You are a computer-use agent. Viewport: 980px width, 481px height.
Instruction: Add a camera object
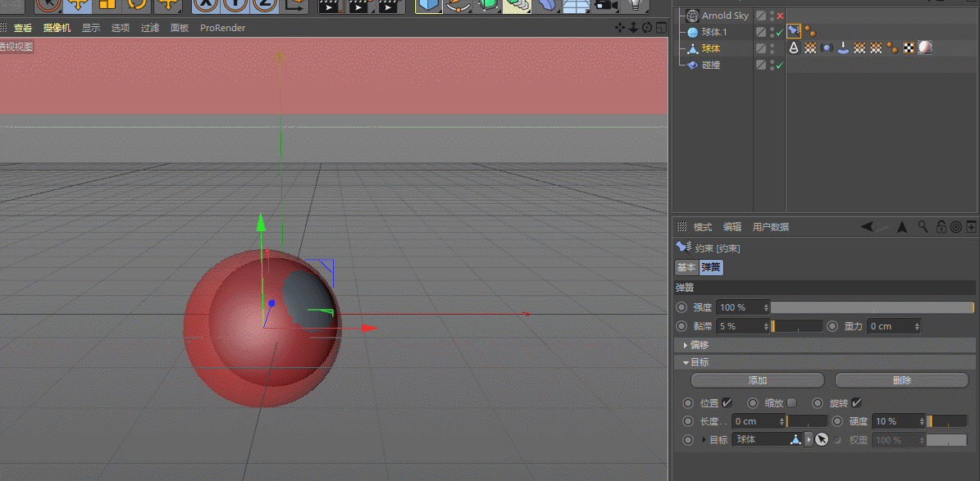coord(605,5)
